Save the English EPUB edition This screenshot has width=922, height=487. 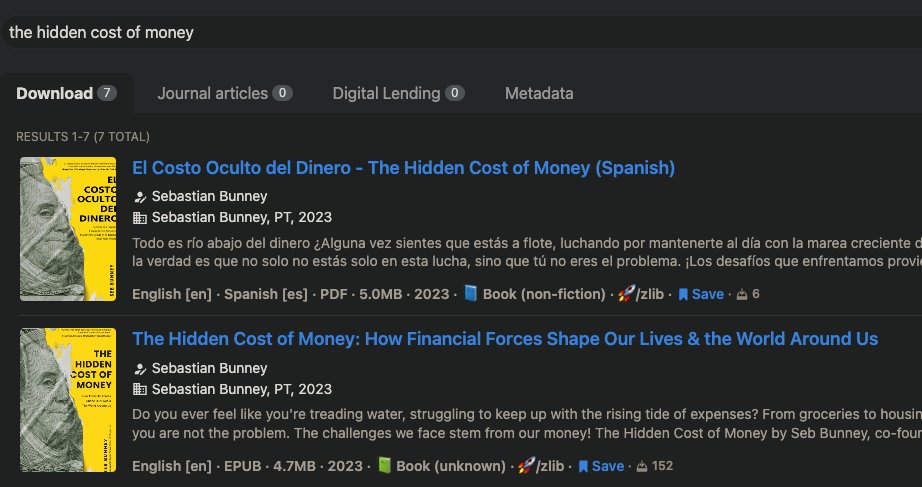point(601,466)
